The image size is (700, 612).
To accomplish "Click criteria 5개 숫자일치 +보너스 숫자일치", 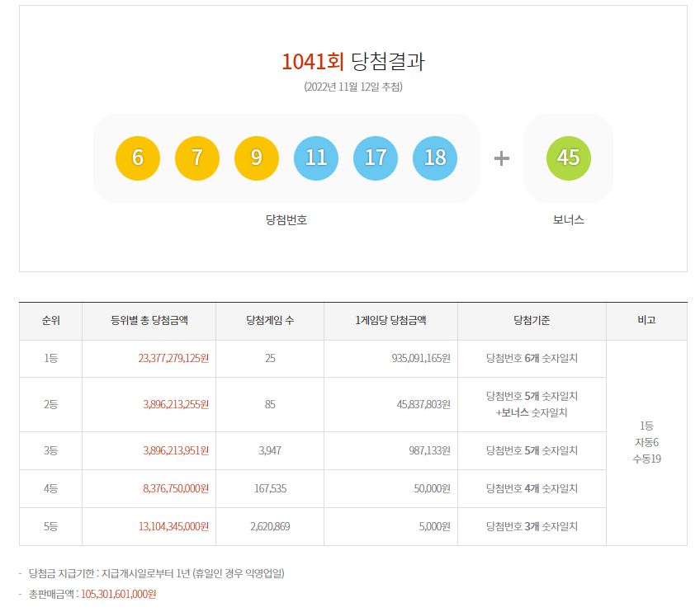I will [532, 404].
